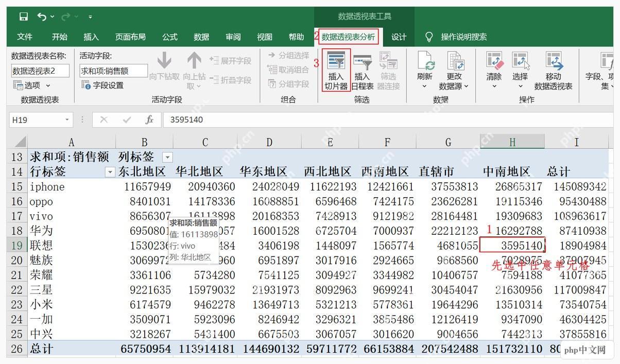This screenshot has width=620, height=364.
Task: Click the cell 求和项:销售额 in row 13
Action: point(72,157)
